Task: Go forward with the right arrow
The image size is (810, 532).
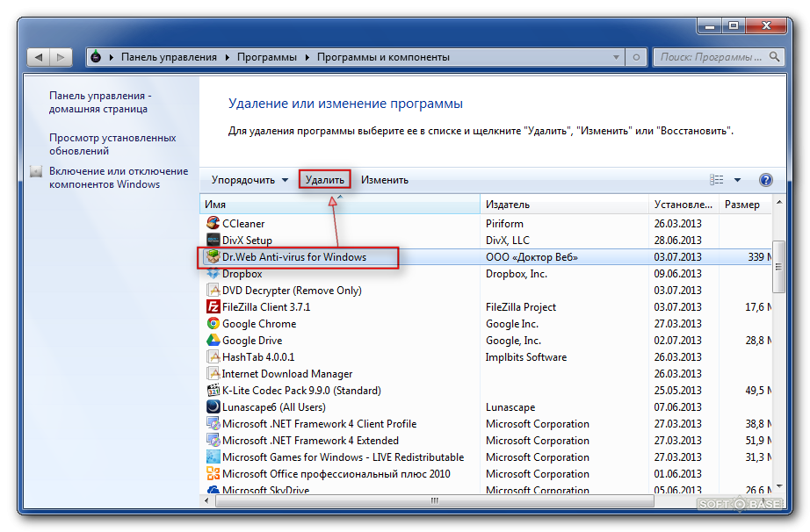Action: (61, 57)
